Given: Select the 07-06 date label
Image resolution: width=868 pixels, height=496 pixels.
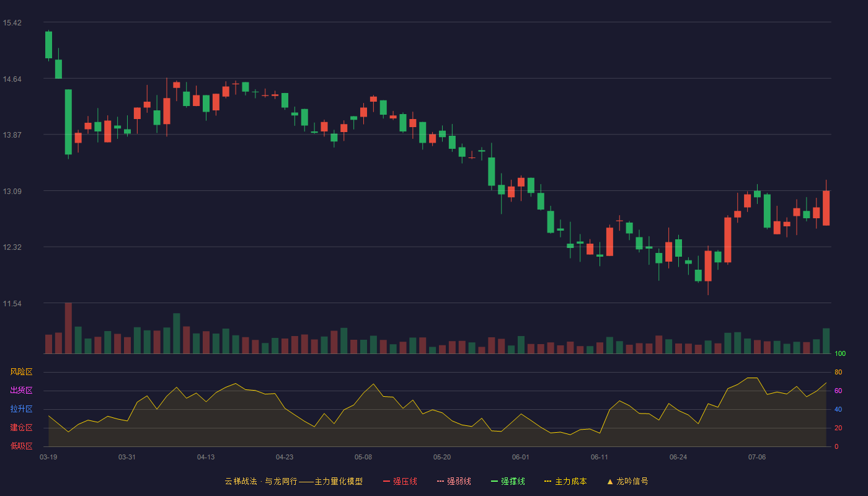Looking at the screenshot, I should tap(757, 457).
